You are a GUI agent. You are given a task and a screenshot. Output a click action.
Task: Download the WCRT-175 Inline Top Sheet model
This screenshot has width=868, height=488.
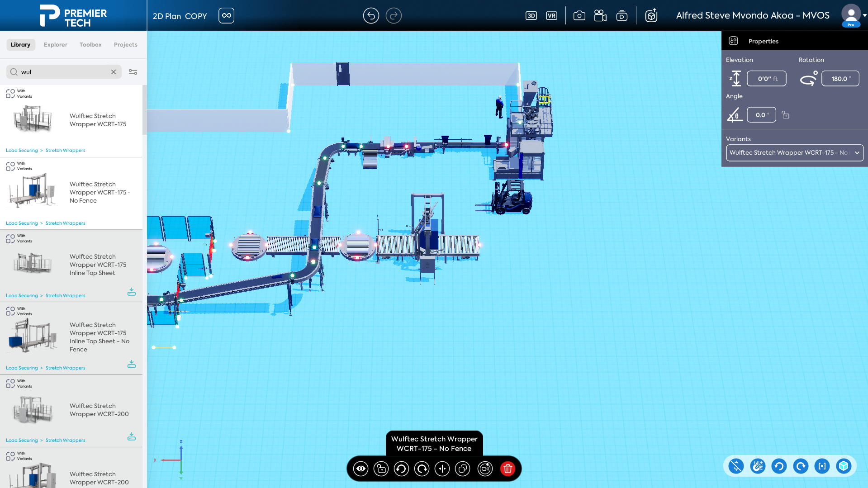tap(132, 292)
